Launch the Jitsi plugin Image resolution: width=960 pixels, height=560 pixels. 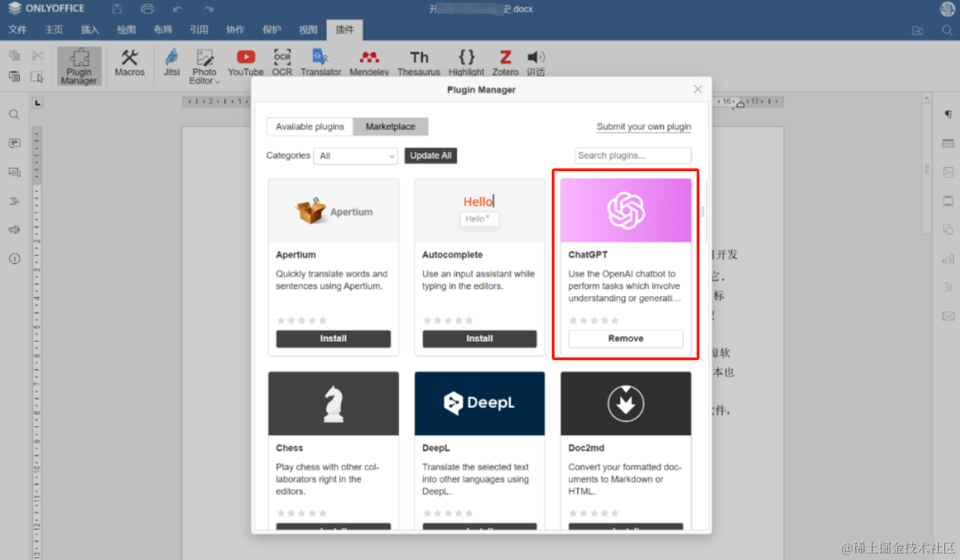(171, 63)
